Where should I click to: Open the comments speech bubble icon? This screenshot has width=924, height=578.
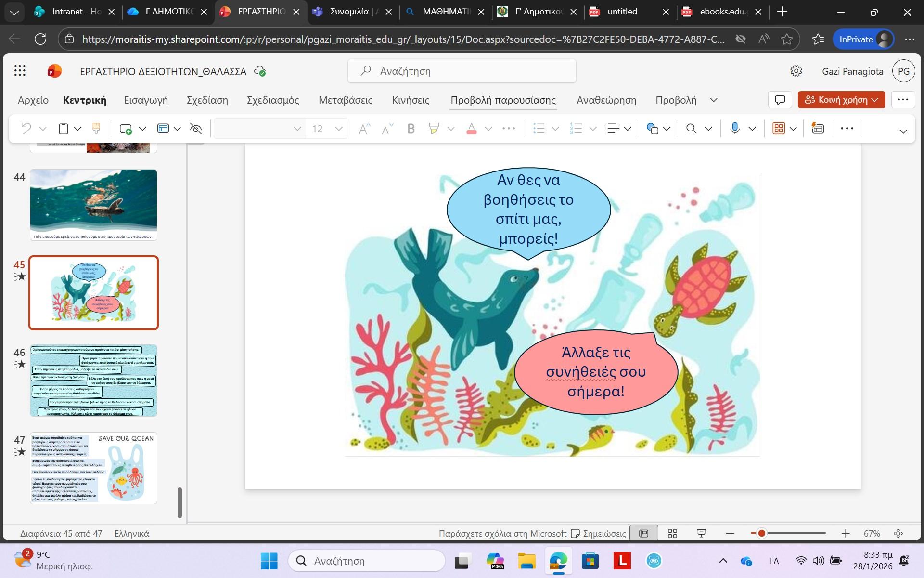click(780, 100)
